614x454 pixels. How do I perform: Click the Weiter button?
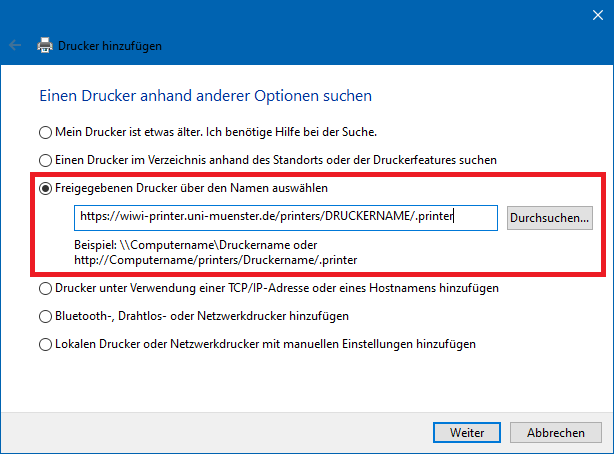[467, 432]
